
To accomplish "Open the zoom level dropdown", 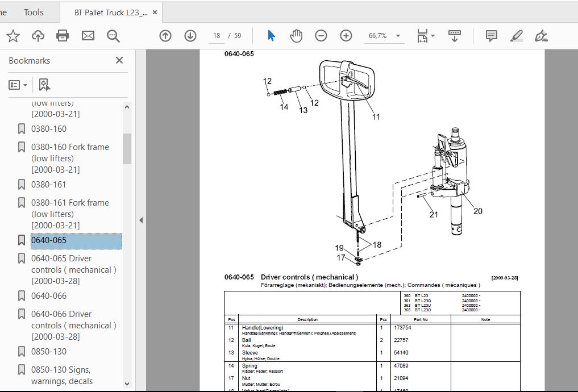I will pos(398,36).
